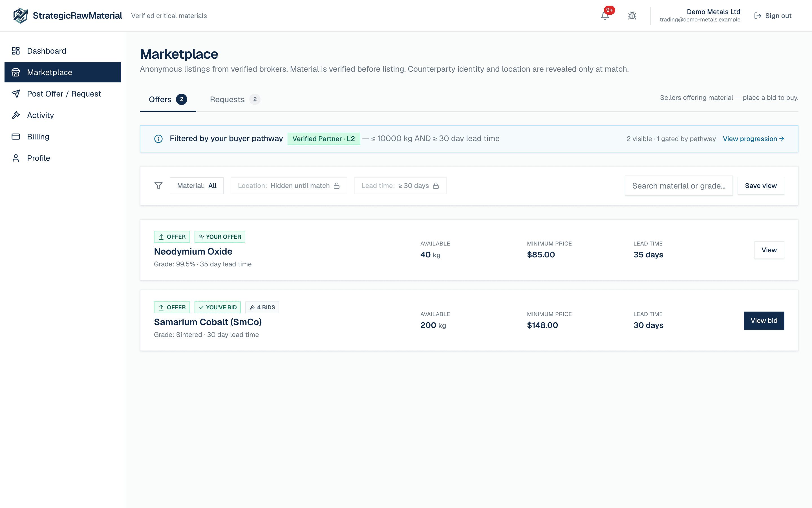Screen dimensions: 812x508
Task: Go to Post Offer / Request
Action: click(63, 94)
